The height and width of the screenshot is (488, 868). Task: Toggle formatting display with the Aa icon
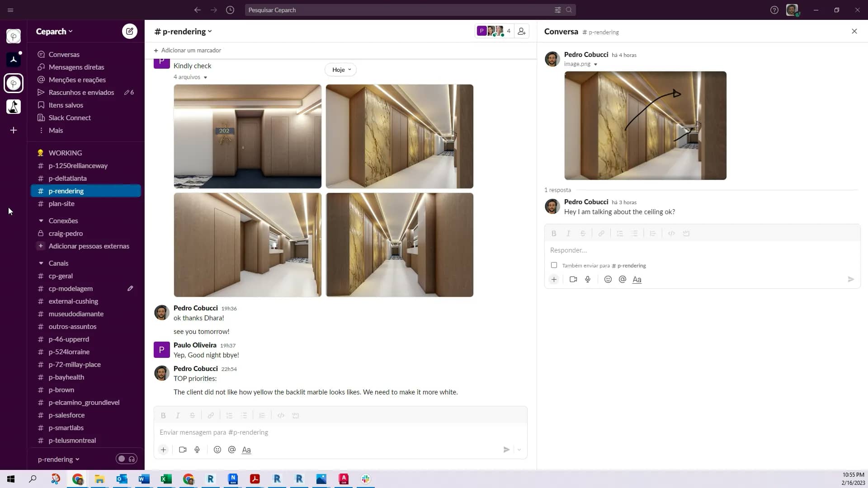click(246, 450)
